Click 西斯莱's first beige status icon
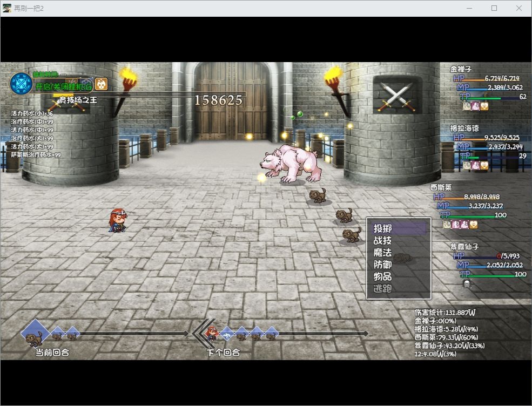This screenshot has height=406, width=532. [x=447, y=224]
